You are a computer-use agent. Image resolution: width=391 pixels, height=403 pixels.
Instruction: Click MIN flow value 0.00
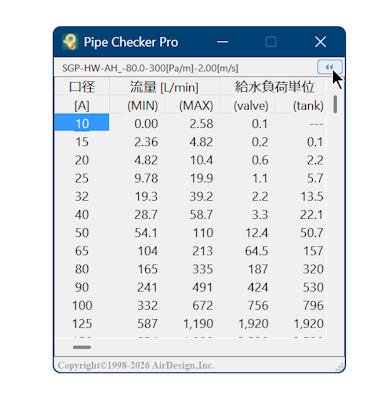click(146, 124)
